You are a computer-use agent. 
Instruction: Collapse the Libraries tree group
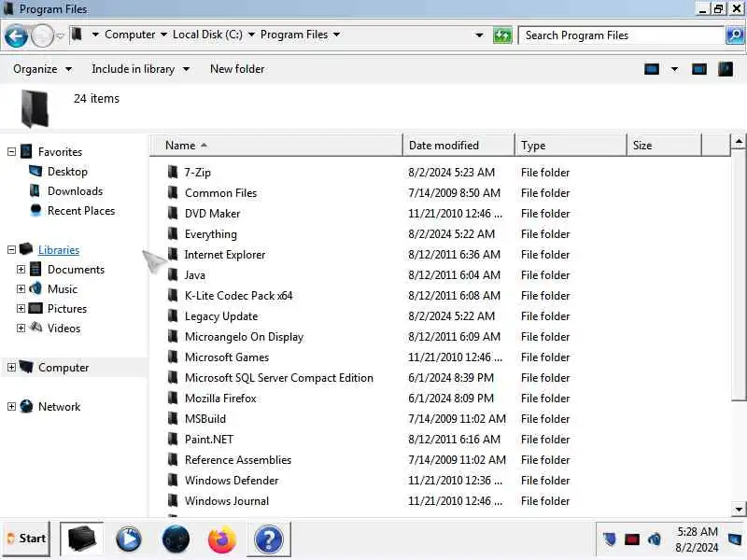pos(12,249)
